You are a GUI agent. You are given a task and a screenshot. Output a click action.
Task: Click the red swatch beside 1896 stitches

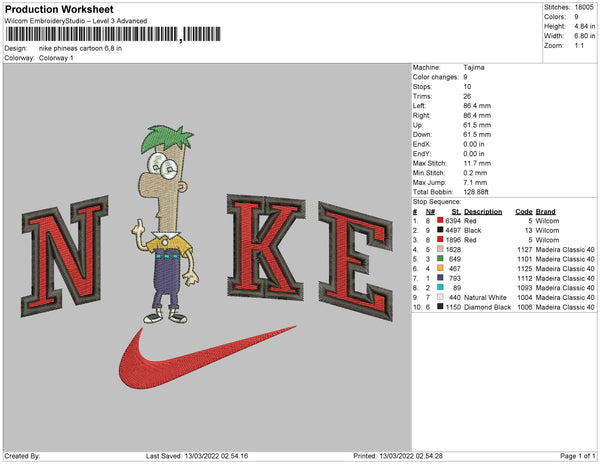(x=440, y=239)
